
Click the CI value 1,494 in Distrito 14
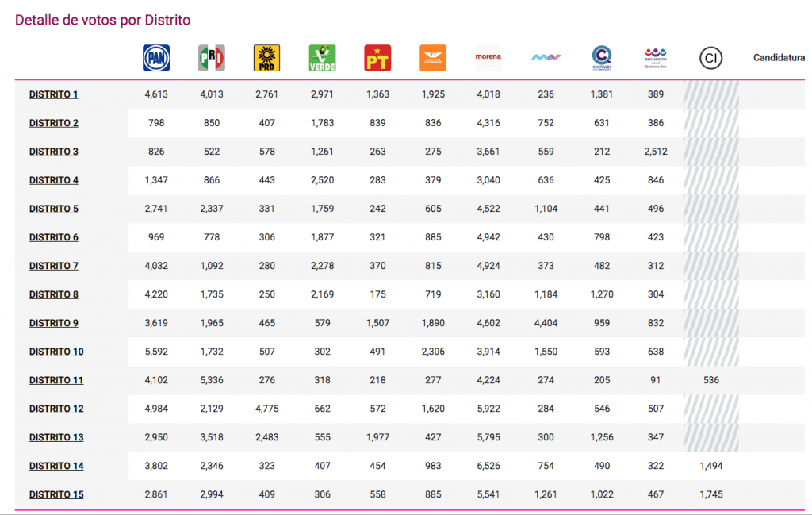(710, 466)
